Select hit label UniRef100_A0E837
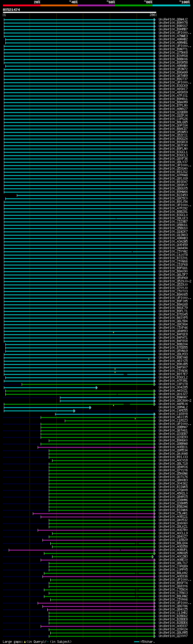The width and height of the screenshot is (193, 644). click(x=173, y=626)
